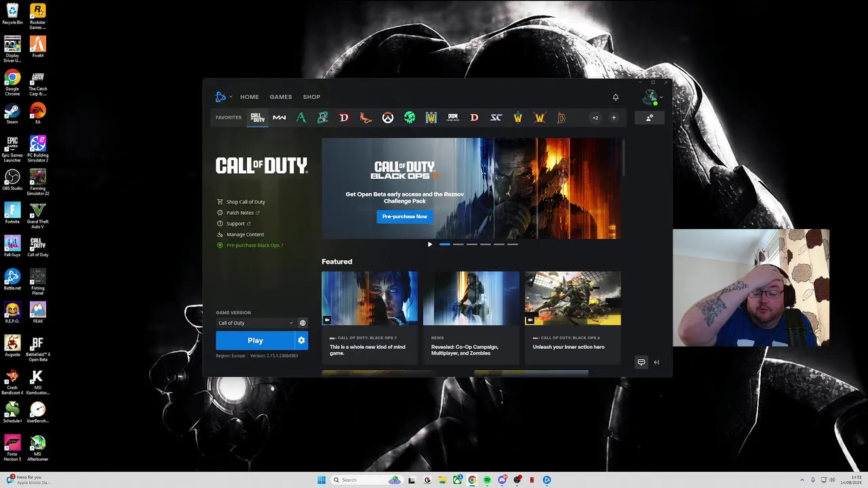The height and width of the screenshot is (488, 868).
Task: Select the StarCraft SC favorite icon
Action: click(496, 118)
